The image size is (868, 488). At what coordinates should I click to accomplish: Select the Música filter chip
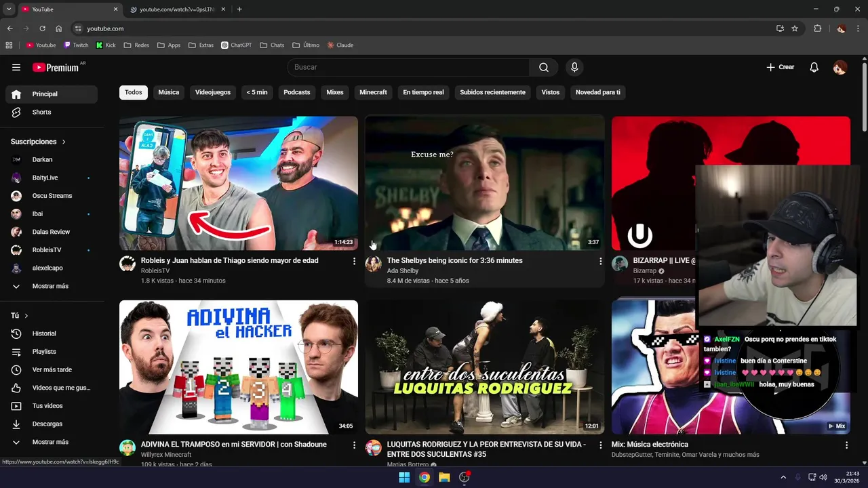pyautogui.click(x=169, y=92)
